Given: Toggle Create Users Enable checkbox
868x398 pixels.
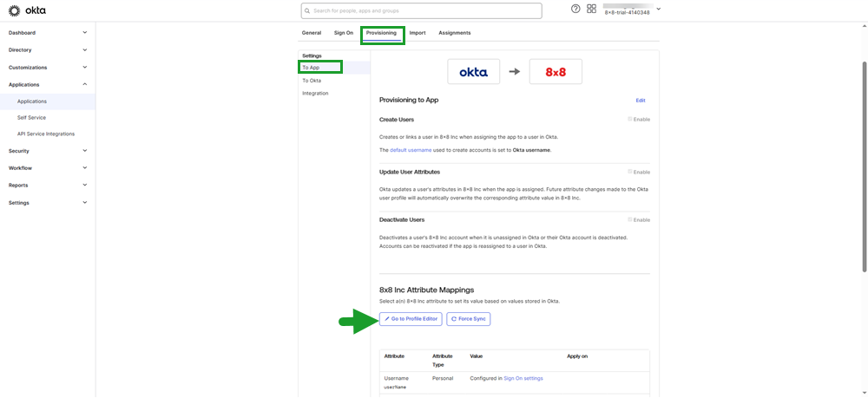Looking at the screenshot, I should 630,120.
